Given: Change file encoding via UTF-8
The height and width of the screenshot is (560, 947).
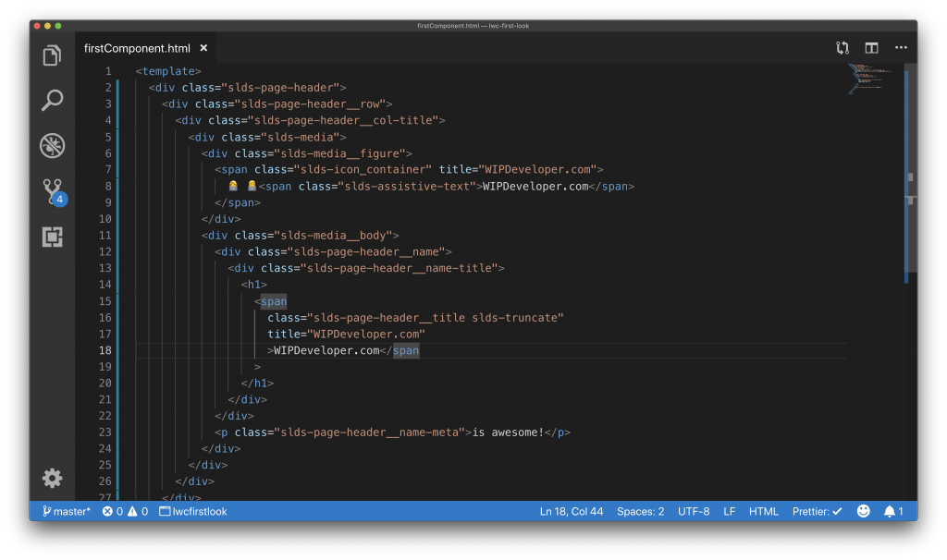Looking at the screenshot, I should pyautogui.click(x=694, y=511).
